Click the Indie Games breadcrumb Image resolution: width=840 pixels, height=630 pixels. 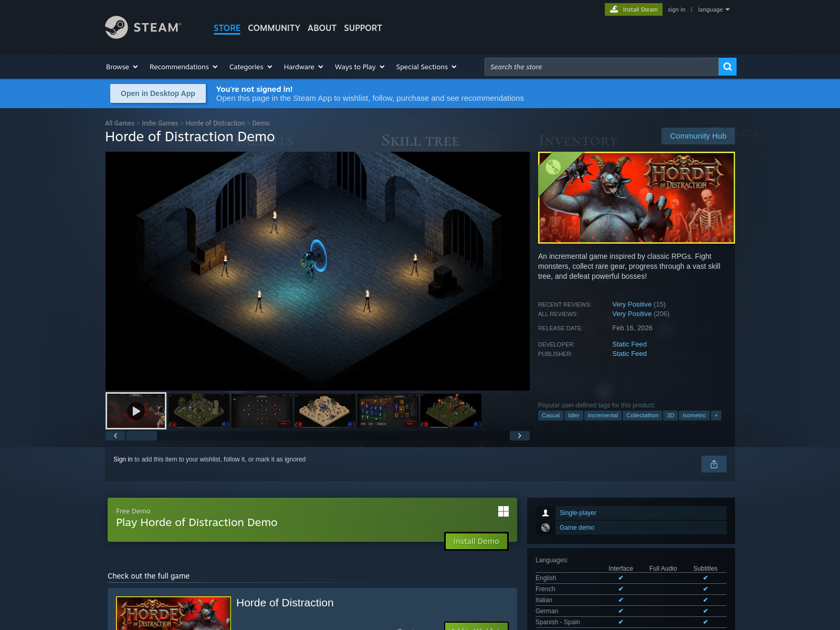(x=160, y=123)
